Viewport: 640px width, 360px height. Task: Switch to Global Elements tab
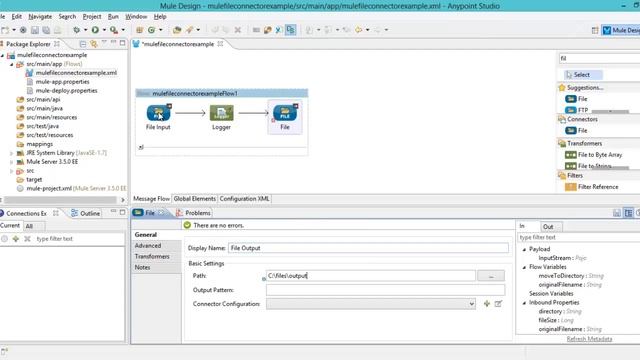[195, 199]
